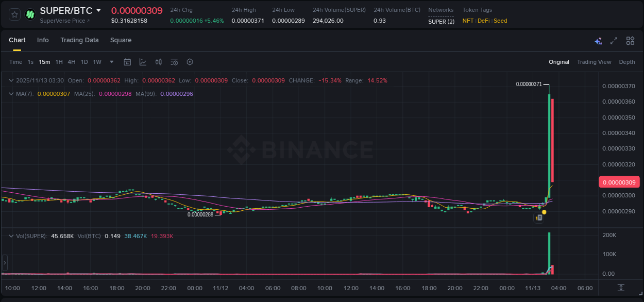Click the SuperVerse token logo
The image size is (644, 302).
29,14
